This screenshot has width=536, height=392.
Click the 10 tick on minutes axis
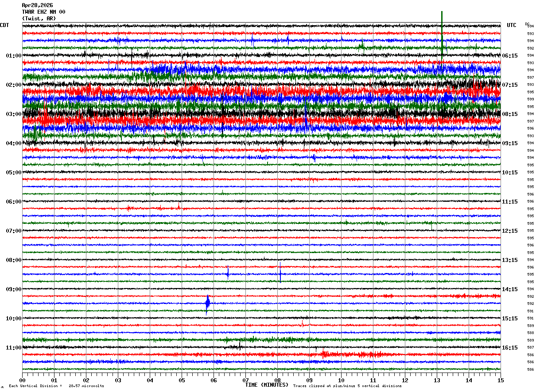(341, 380)
